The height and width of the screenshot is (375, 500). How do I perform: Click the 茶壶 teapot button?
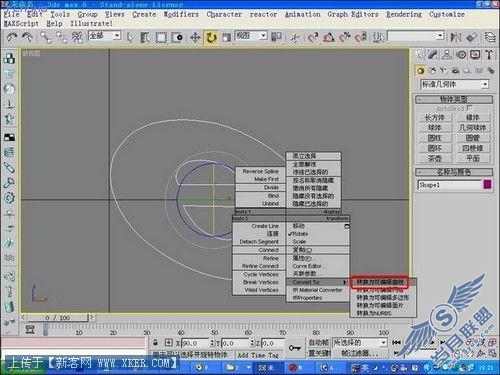click(435, 159)
